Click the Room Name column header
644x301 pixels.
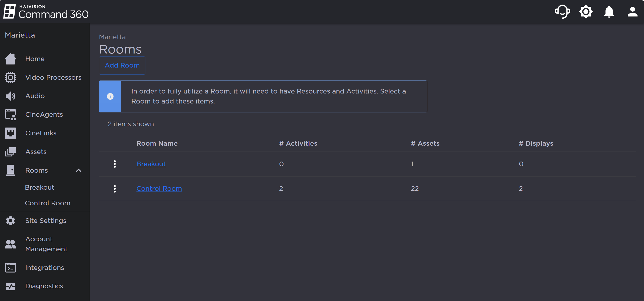click(157, 143)
